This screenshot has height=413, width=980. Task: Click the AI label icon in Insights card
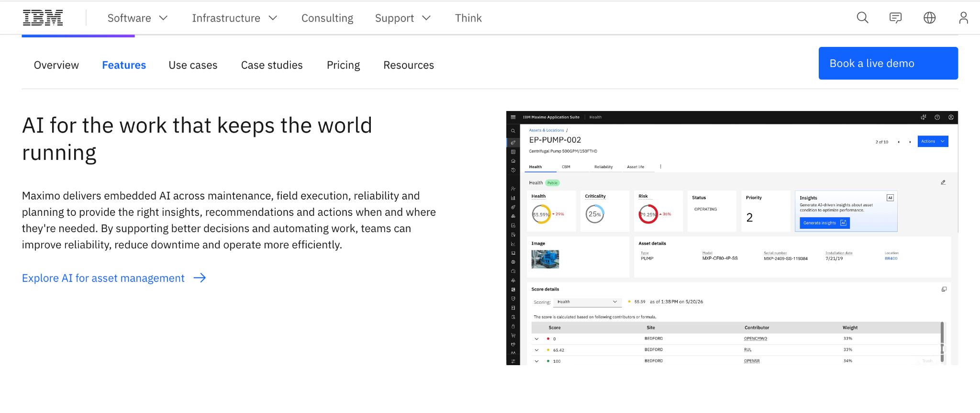(890, 198)
